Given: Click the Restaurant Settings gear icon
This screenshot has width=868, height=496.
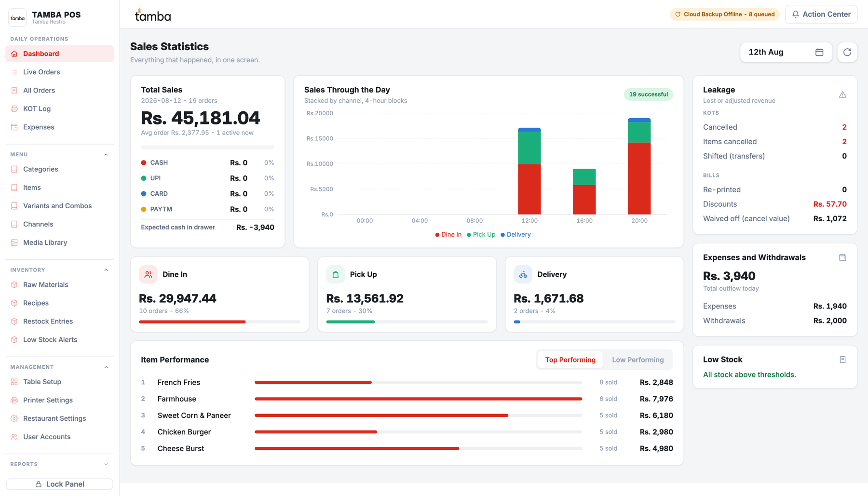Looking at the screenshot, I should (14, 419).
